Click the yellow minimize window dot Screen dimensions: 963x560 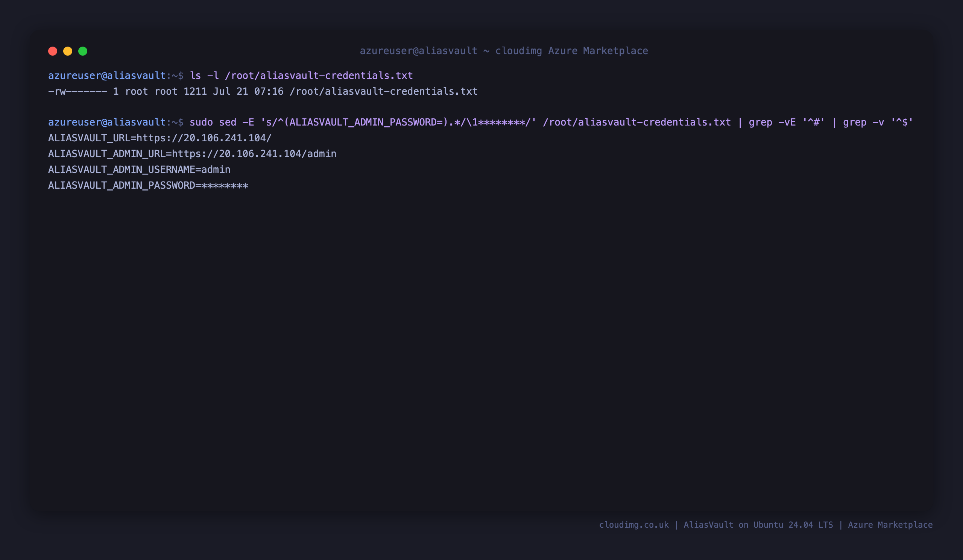point(68,51)
